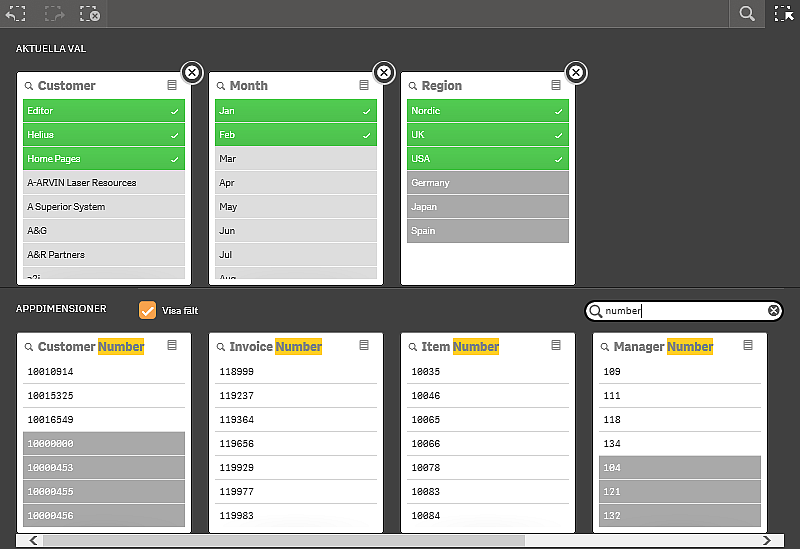
Task: Search within Customer list
Action: pyautogui.click(x=29, y=86)
